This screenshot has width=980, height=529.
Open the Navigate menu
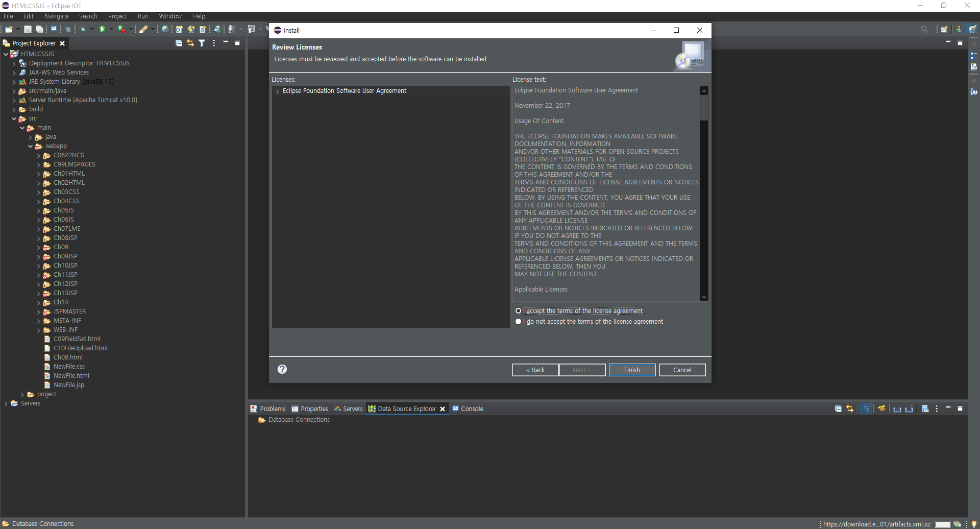[x=56, y=16]
